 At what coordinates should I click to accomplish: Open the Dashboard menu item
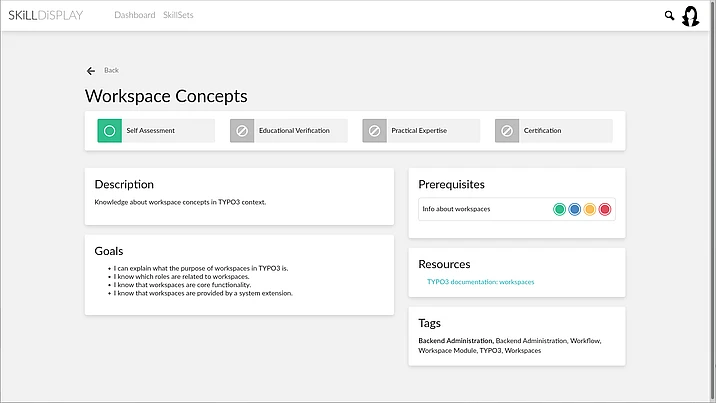135,15
